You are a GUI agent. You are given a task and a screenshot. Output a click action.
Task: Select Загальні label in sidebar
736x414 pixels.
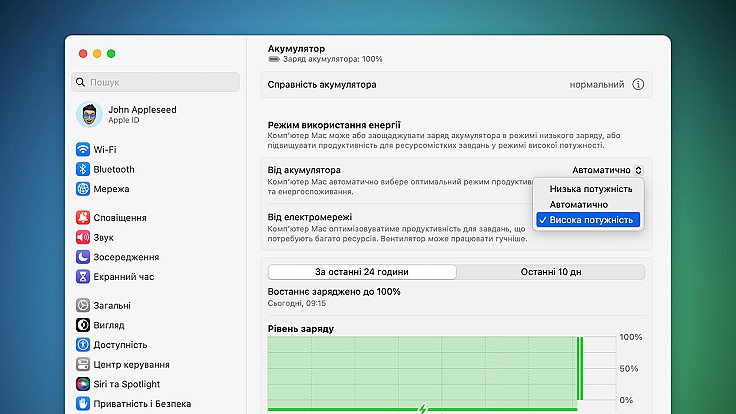point(112,306)
